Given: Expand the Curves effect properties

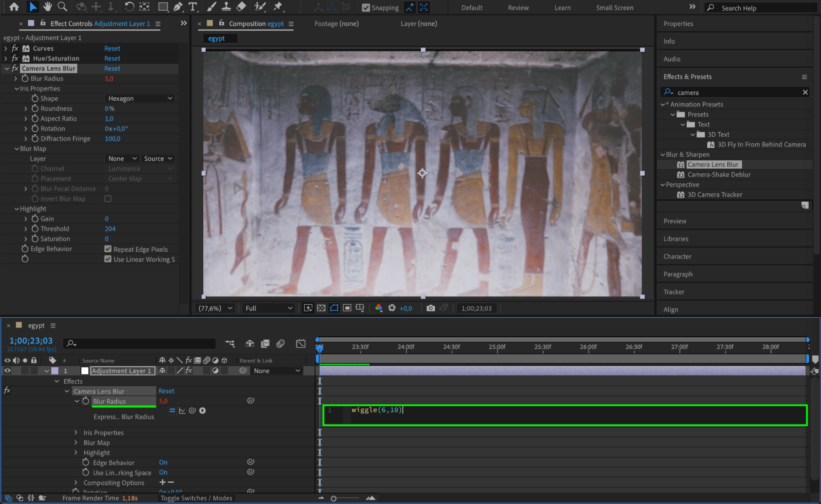Looking at the screenshot, I should pyautogui.click(x=6, y=48).
